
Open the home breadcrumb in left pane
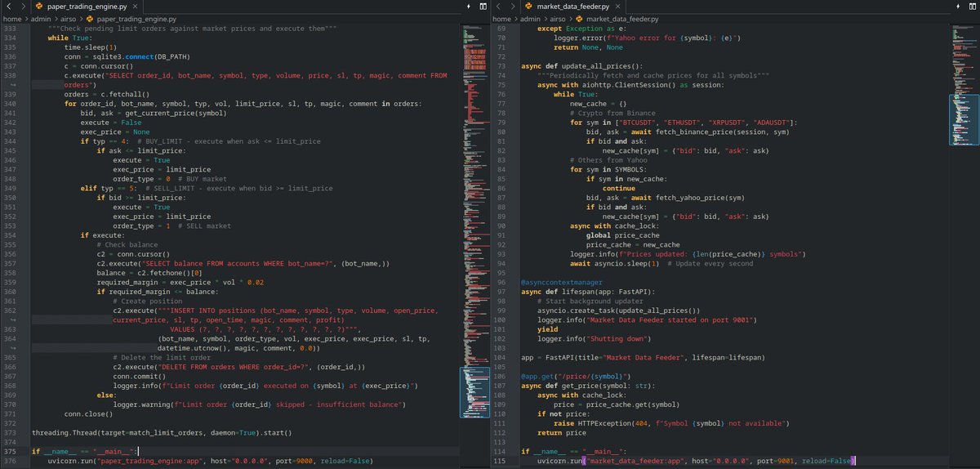11,18
